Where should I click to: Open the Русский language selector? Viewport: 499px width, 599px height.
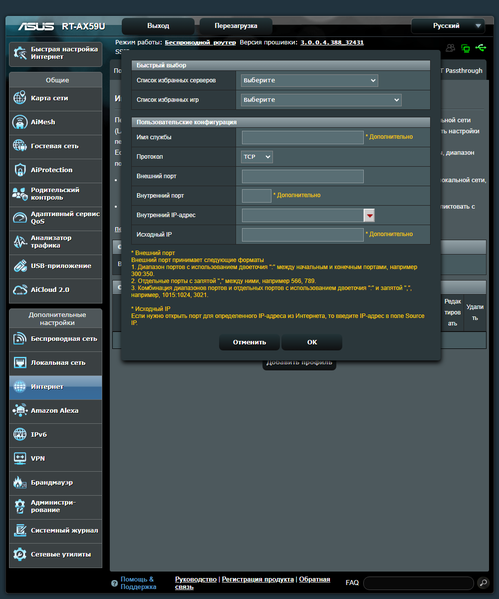pos(448,26)
